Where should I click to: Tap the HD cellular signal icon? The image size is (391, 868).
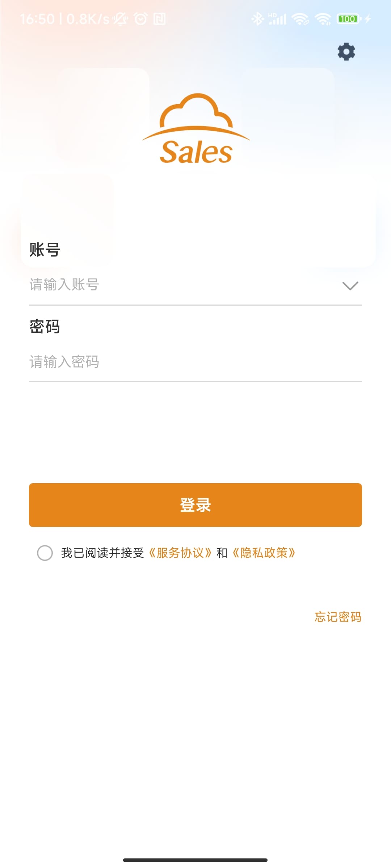point(277,19)
